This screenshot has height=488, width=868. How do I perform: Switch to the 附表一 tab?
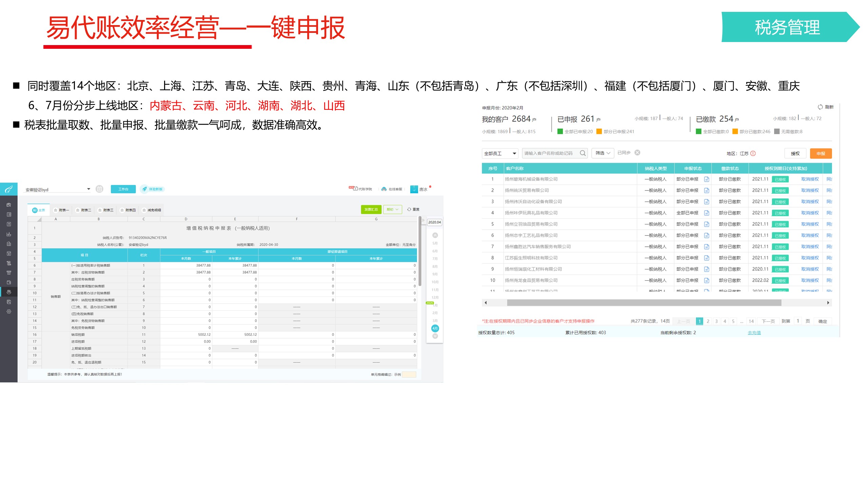(x=61, y=210)
